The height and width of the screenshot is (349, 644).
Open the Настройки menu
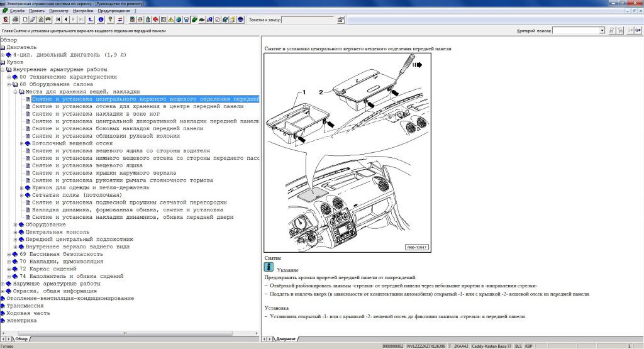(x=83, y=11)
